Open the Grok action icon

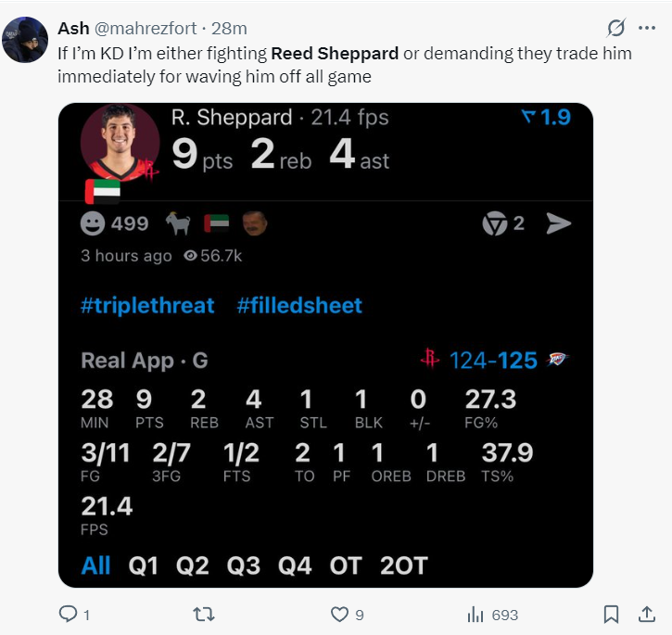tap(614, 29)
